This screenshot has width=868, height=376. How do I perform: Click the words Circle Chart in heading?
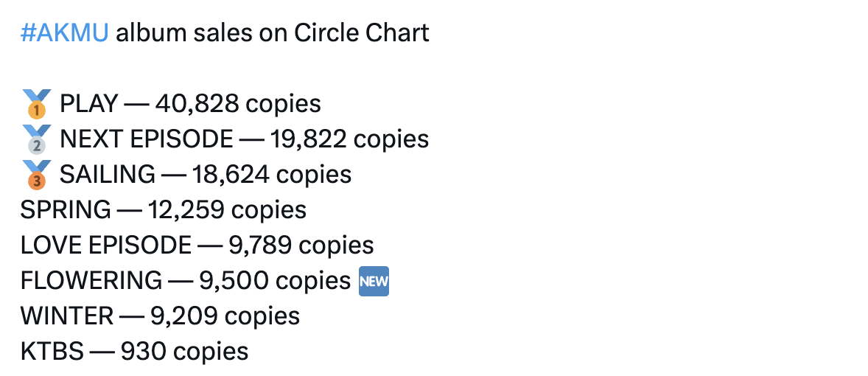tap(361, 33)
